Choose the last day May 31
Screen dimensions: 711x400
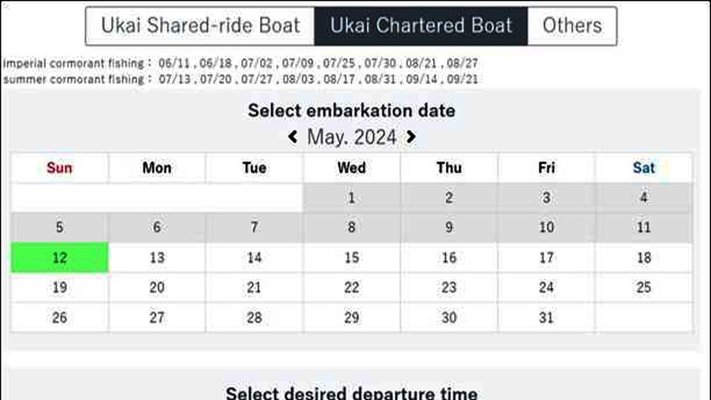click(546, 318)
